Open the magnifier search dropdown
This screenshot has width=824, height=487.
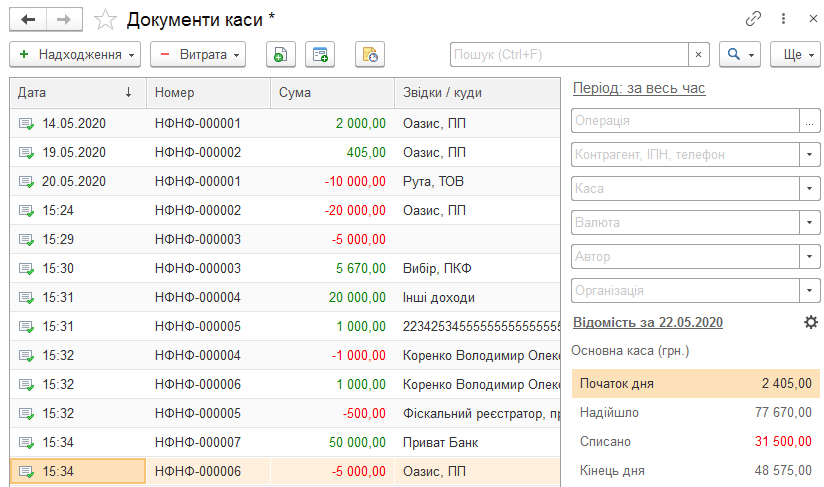(x=740, y=55)
